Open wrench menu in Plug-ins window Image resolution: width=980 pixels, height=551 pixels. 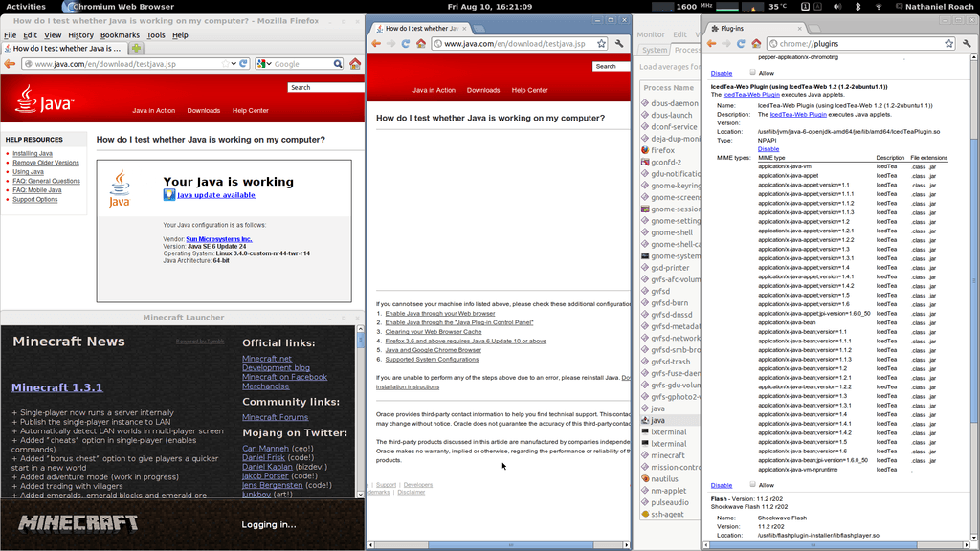[x=967, y=44]
